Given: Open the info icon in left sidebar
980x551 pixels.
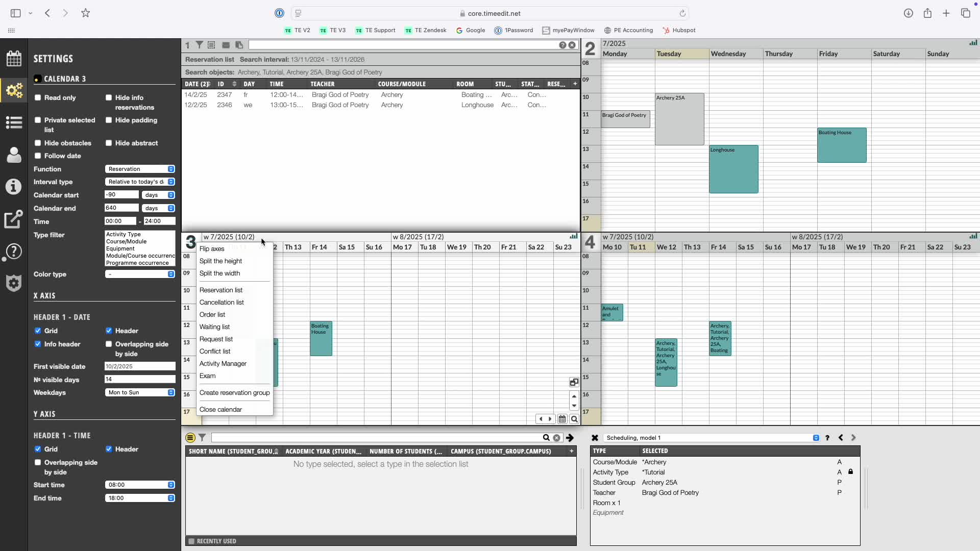Looking at the screenshot, I should coord(14,187).
